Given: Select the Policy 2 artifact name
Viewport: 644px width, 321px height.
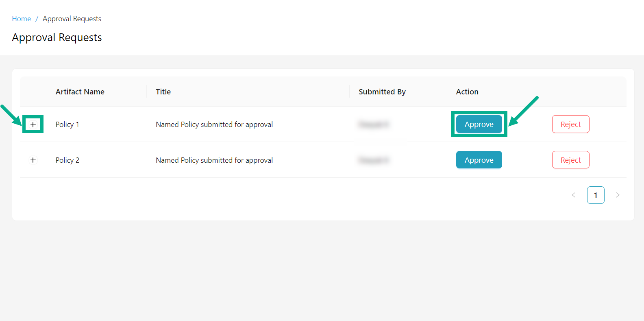Looking at the screenshot, I should pyautogui.click(x=67, y=160).
